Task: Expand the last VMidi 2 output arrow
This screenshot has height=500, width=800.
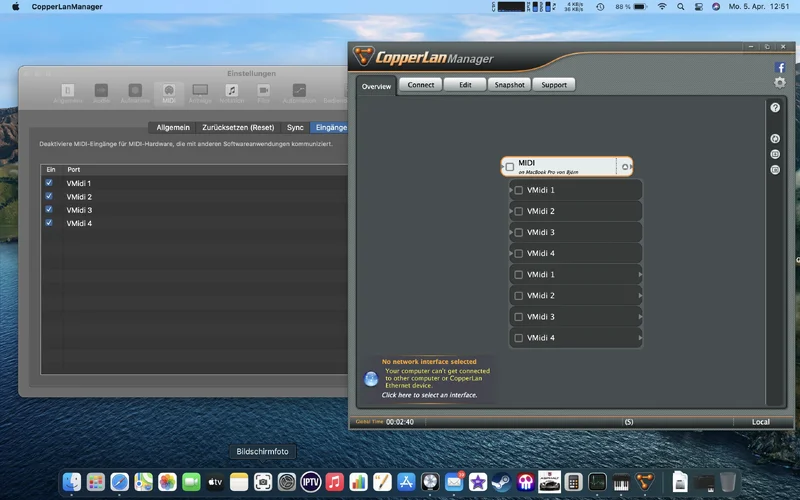Action: coord(639,296)
